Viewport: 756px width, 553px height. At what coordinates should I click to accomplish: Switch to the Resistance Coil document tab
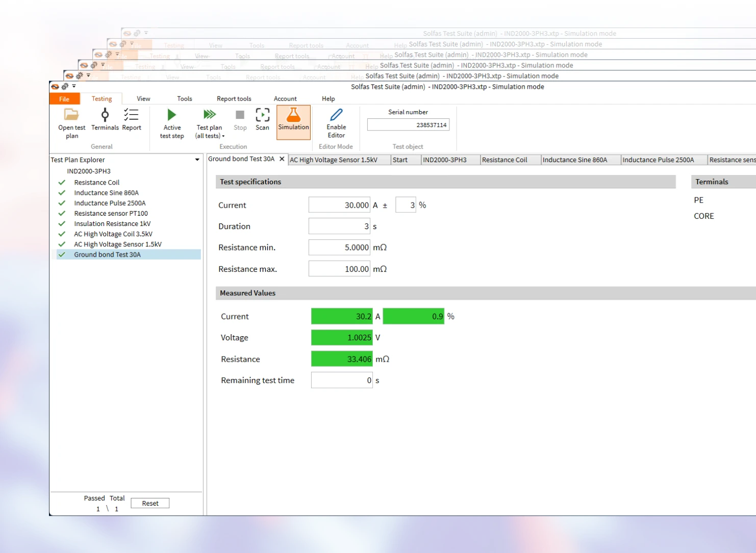[x=511, y=160]
